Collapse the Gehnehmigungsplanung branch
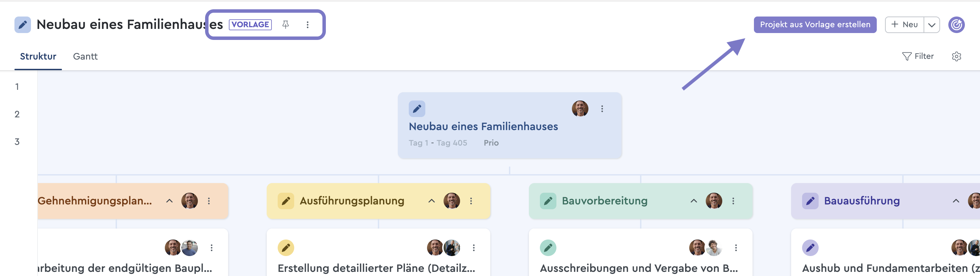The image size is (980, 276). click(x=169, y=201)
